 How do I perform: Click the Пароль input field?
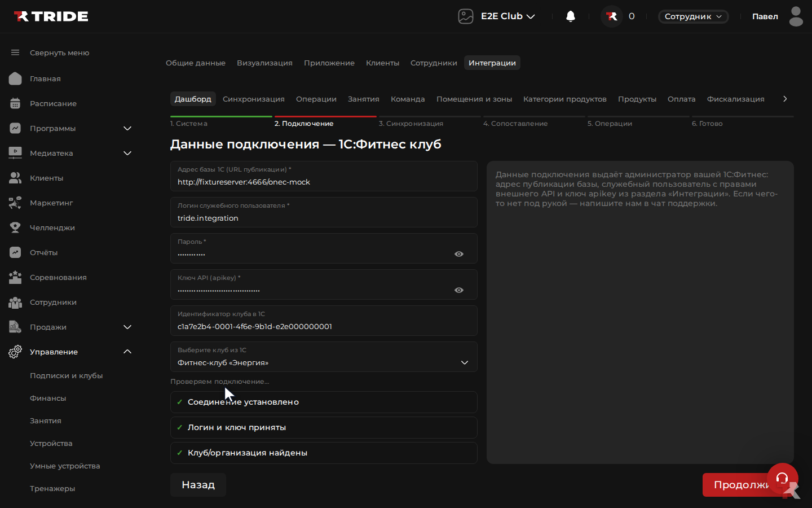pyautogui.click(x=324, y=248)
